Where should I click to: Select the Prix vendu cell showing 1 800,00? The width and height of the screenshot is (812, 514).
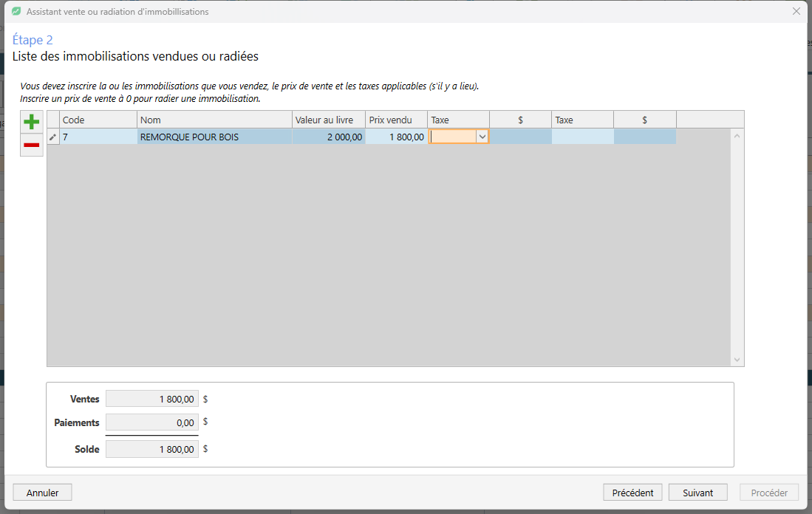[396, 137]
